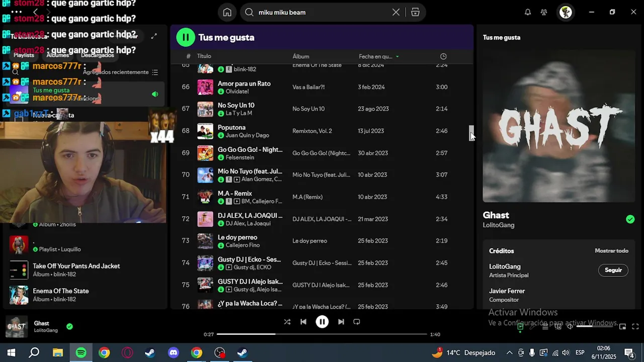Unlike 'Amor para un Rato' via green check

click(x=221, y=92)
